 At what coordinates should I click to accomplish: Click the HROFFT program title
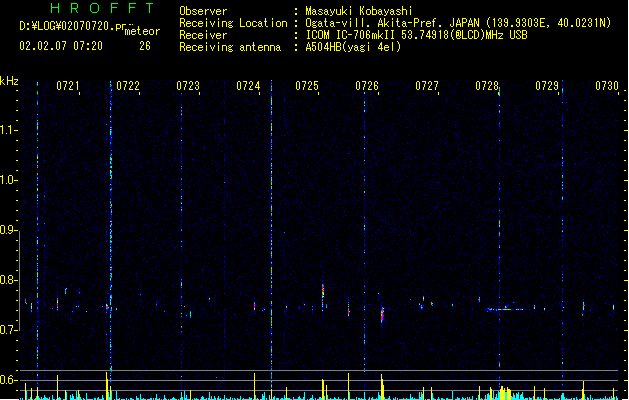point(102,8)
